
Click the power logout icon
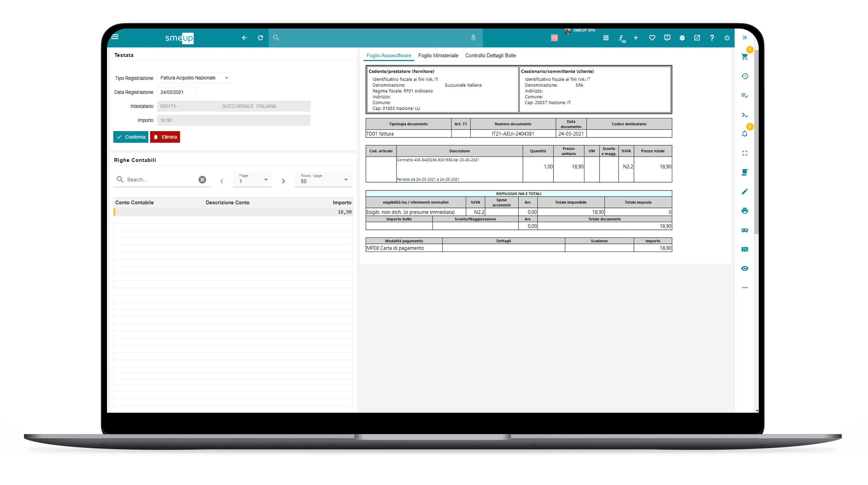[x=727, y=38]
